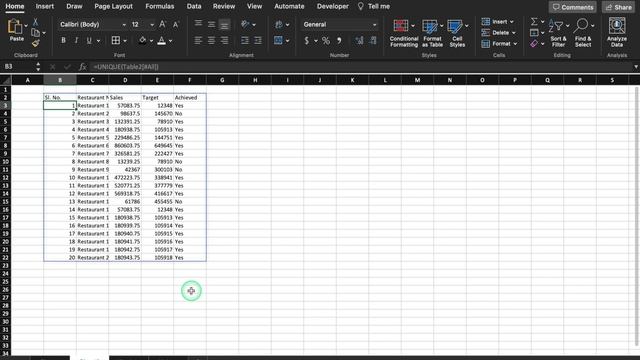Apply Accounting dollar format

click(x=307, y=40)
